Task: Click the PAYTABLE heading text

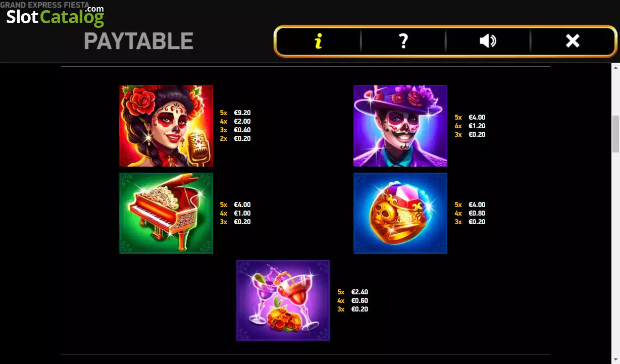Action: click(139, 41)
